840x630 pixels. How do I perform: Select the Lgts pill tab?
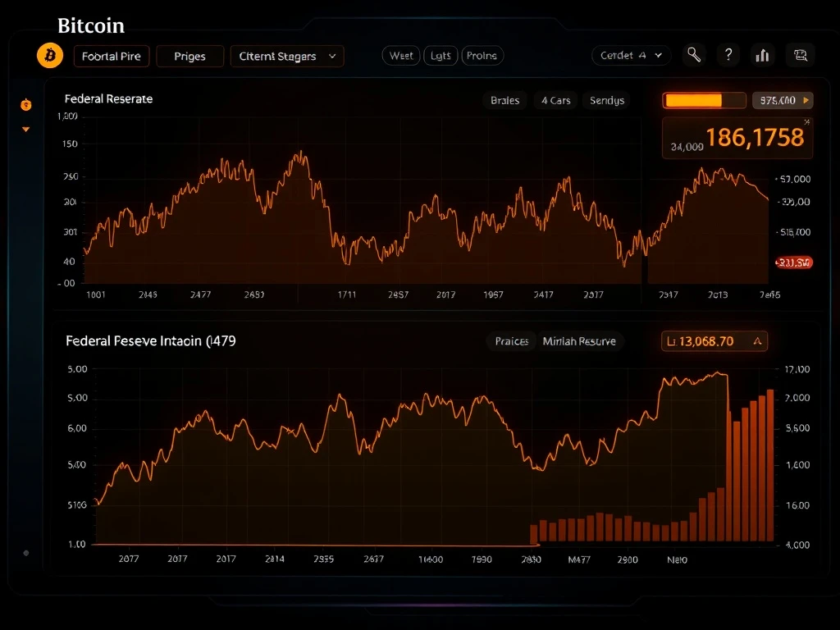tap(441, 56)
